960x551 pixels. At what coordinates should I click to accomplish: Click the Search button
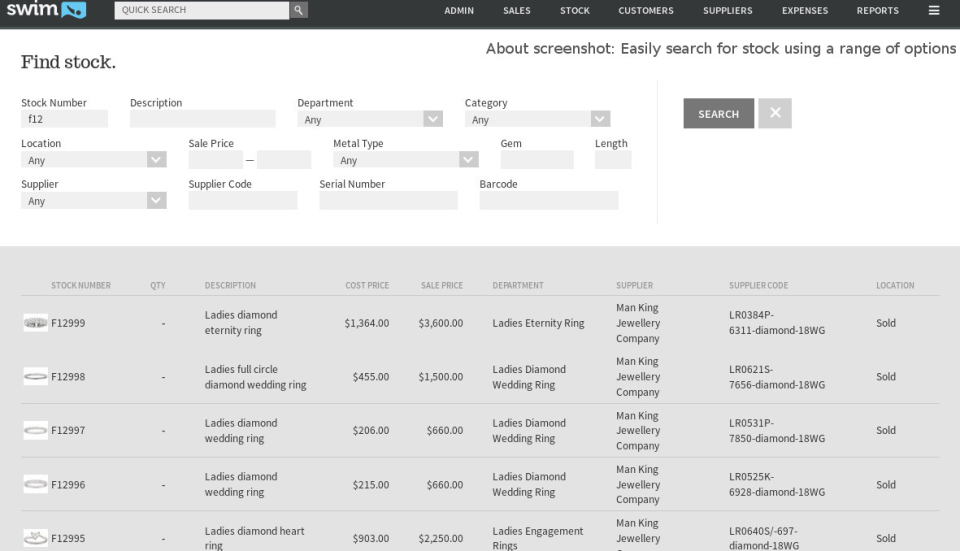click(x=719, y=113)
